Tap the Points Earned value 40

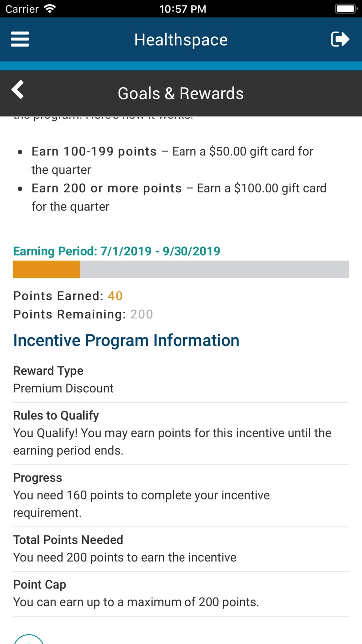click(115, 296)
